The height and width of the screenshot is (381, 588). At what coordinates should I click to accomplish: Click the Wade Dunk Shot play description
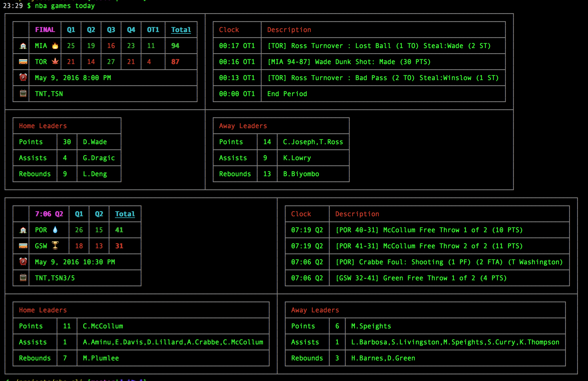tap(349, 62)
